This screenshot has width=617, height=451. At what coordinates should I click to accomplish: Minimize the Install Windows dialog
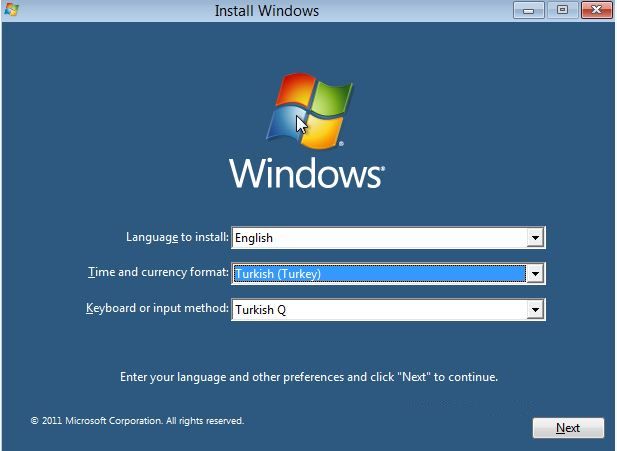tap(530, 10)
